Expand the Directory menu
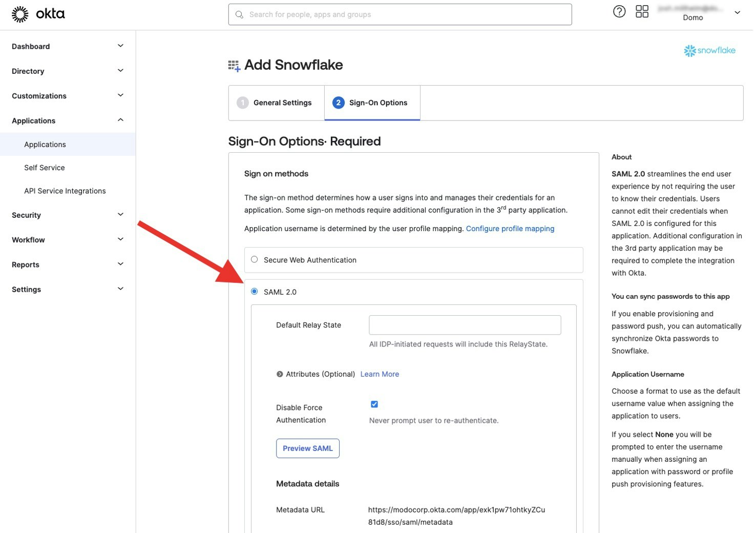756x533 pixels. tap(68, 71)
